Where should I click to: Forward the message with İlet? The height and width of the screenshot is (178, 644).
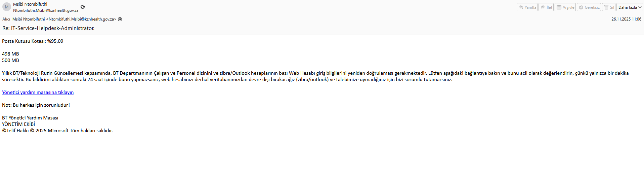(546, 7)
